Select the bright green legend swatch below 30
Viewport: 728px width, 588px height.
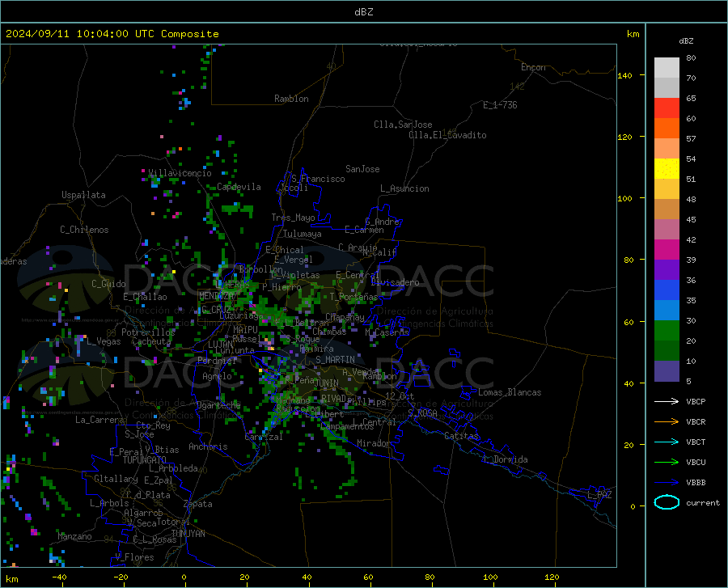click(x=667, y=331)
